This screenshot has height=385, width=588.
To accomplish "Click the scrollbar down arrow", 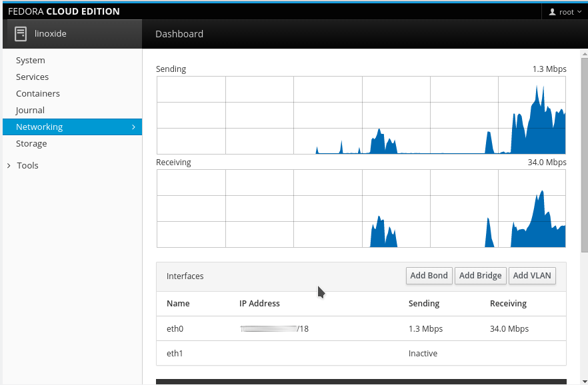I will [585, 382].
